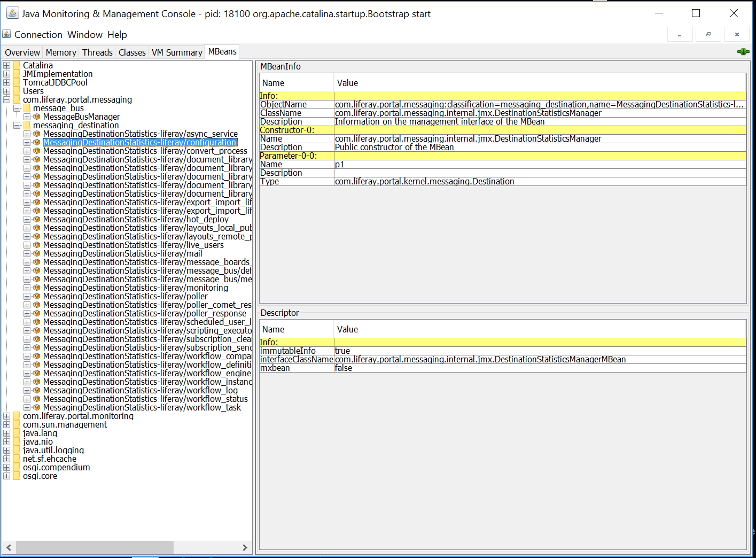Click bean icon of mail statistics
The image size is (756, 558).
(37, 253)
